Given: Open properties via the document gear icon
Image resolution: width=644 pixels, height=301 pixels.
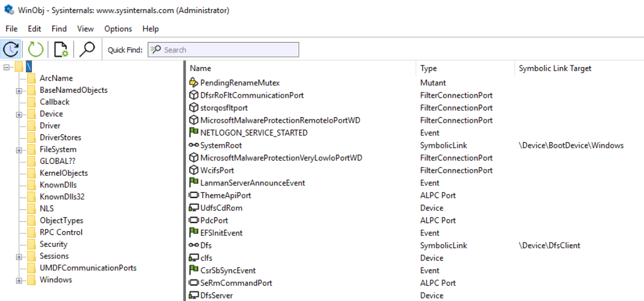Looking at the screenshot, I should click(x=61, y=50).
